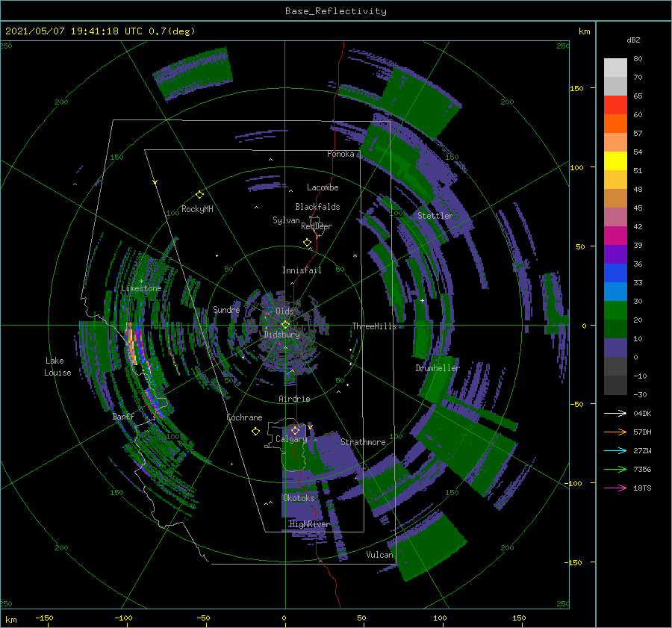Click the yellow arrow marker northwest of RockyMH

(155, 182)
